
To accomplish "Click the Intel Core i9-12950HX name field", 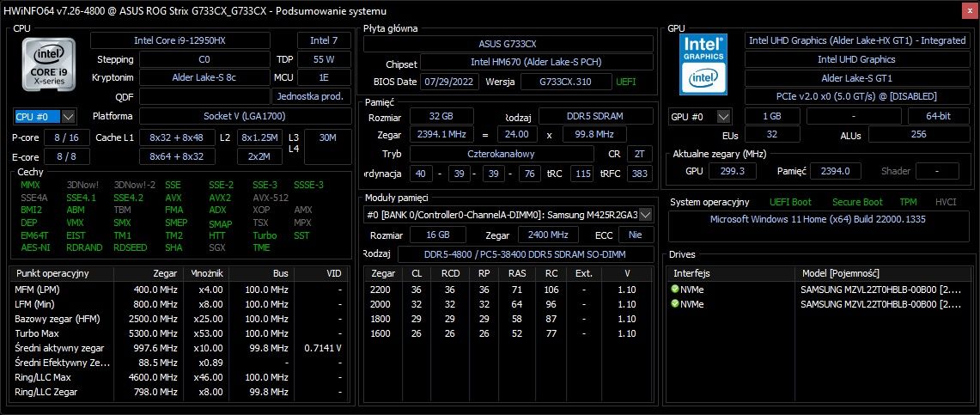I will click(180, 40).
